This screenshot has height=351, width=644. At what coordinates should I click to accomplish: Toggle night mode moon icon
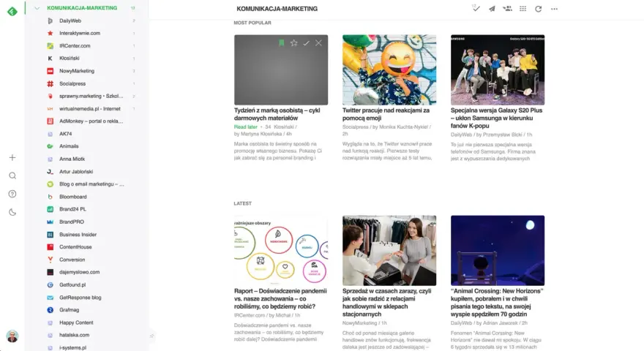(12, 212)
